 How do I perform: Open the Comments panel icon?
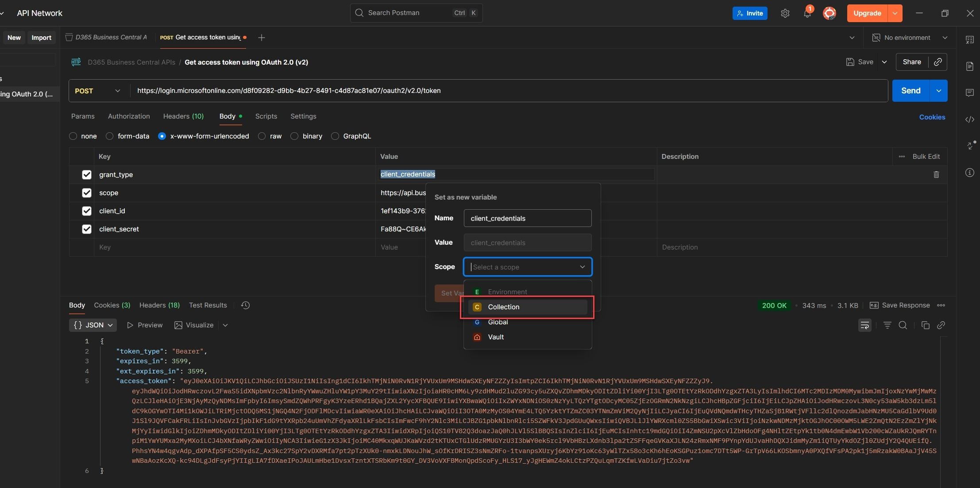[969, 93]
